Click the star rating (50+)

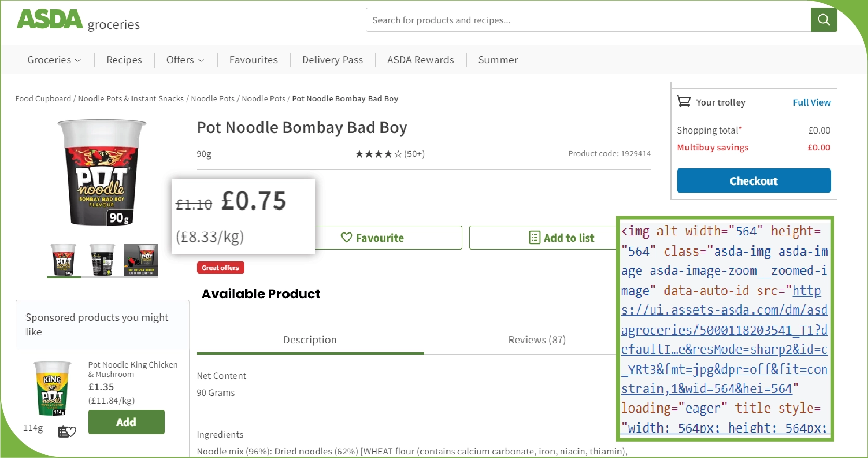389,154
